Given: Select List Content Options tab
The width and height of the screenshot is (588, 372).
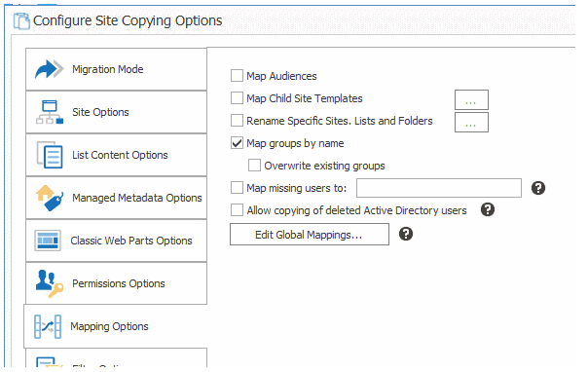Looking at the screenshot, I should tap(116, 155).
